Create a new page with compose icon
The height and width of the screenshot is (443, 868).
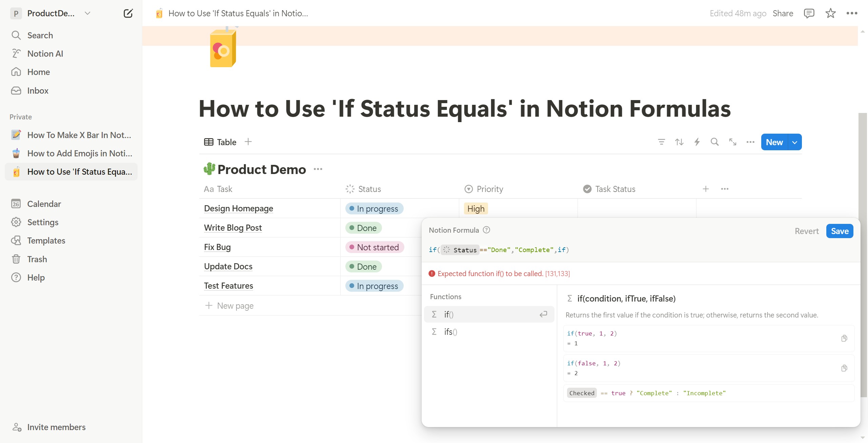click(128, 13)
